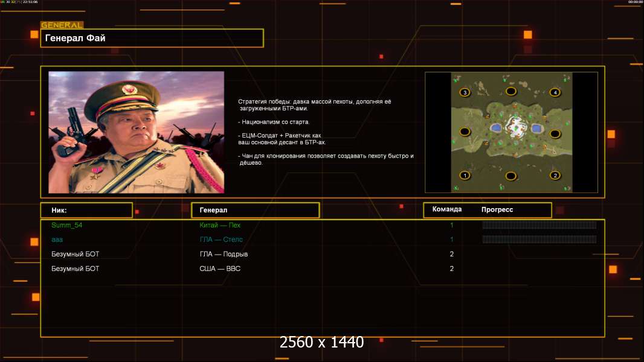Click the Ник: column header
Screen dimensions: 644x362
(x=86, y=210)
